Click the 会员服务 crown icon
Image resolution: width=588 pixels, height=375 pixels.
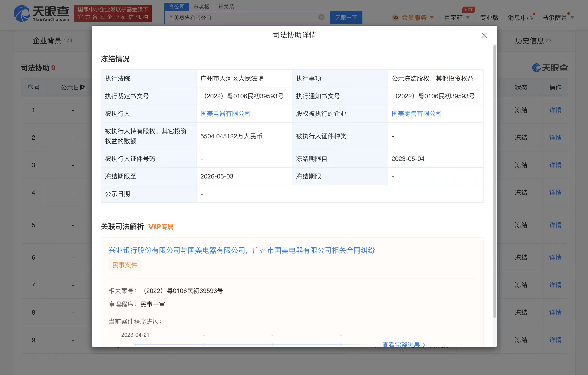point(396,18)
